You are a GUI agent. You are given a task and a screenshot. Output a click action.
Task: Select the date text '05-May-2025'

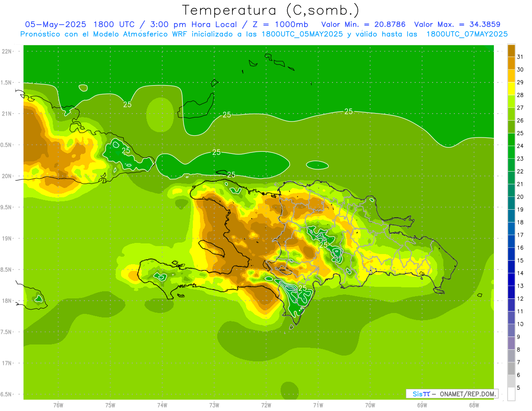tap(55, 24)
